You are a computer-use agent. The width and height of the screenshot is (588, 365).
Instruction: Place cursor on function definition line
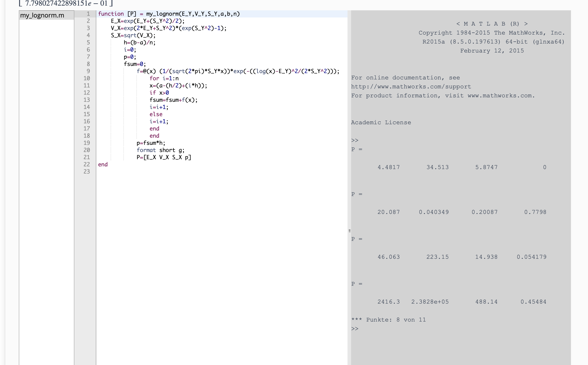coord(169,14)
